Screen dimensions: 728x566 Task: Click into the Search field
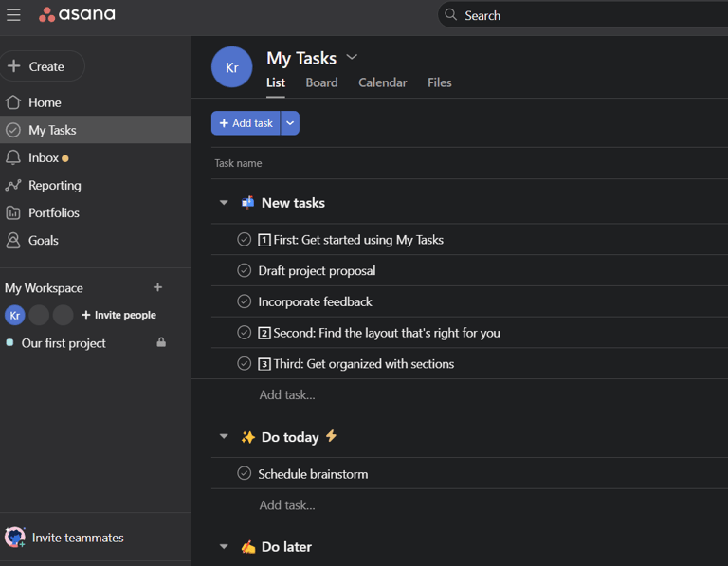tap(585, 15)
